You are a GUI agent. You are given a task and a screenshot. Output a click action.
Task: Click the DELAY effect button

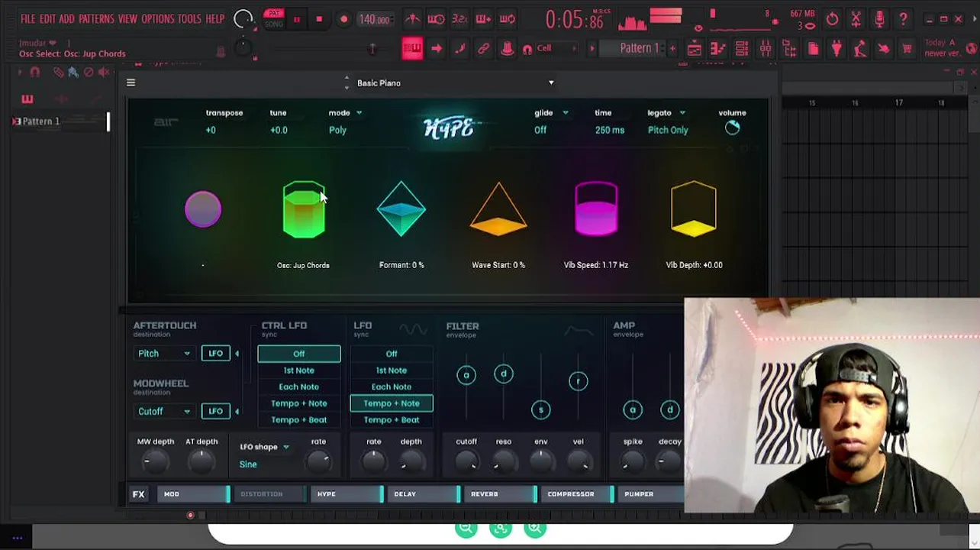tap(424, 494)
